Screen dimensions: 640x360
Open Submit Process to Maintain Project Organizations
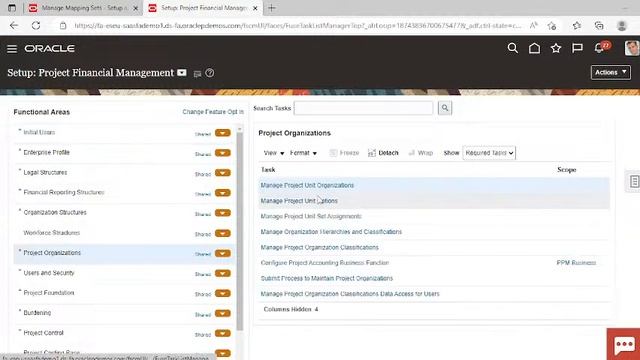click(x=327, y=278)
